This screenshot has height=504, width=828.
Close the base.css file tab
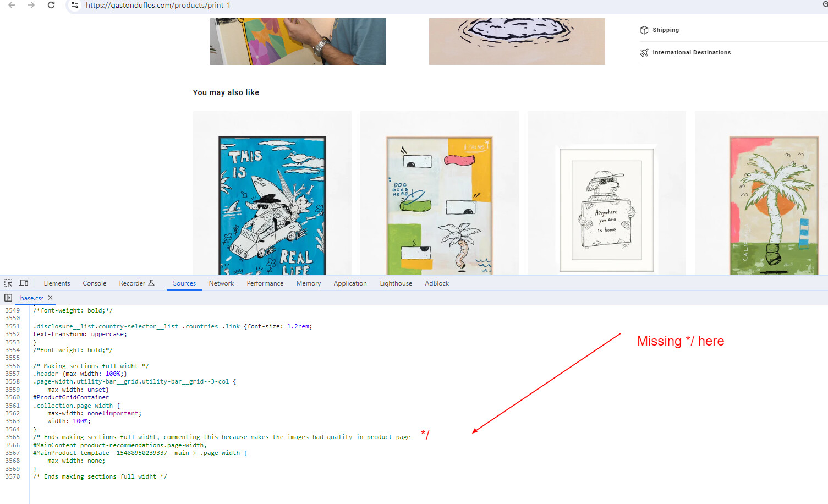click(x=51, y=298)
